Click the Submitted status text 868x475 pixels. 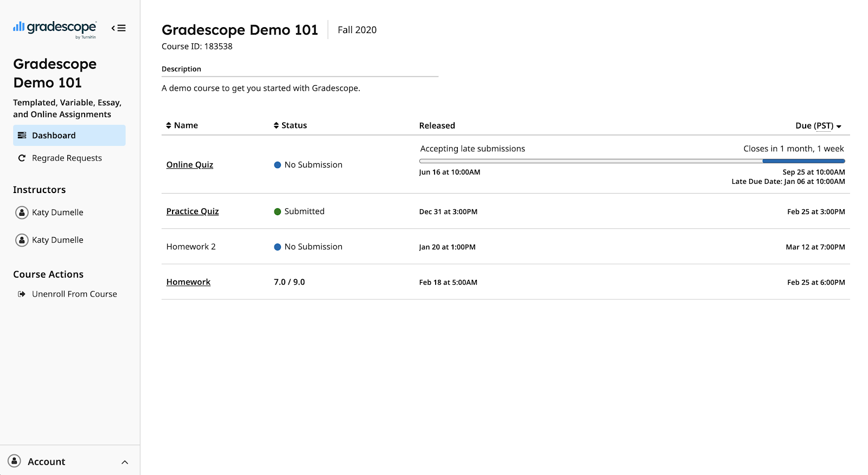coord(304,211)
